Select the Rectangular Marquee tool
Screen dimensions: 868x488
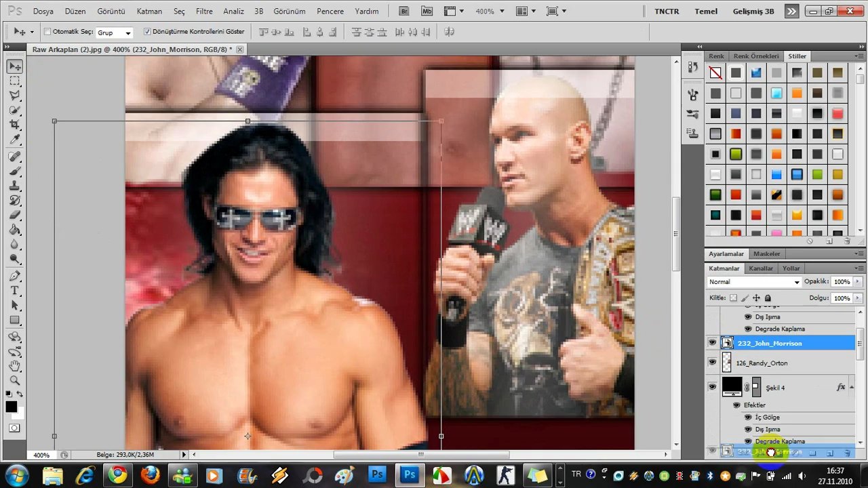tap(15, 81)
